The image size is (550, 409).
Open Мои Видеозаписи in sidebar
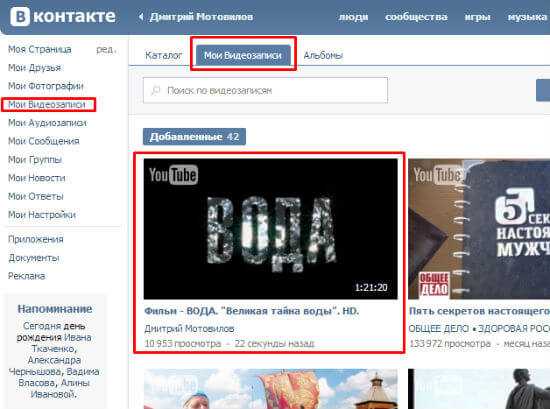[47, 105]
